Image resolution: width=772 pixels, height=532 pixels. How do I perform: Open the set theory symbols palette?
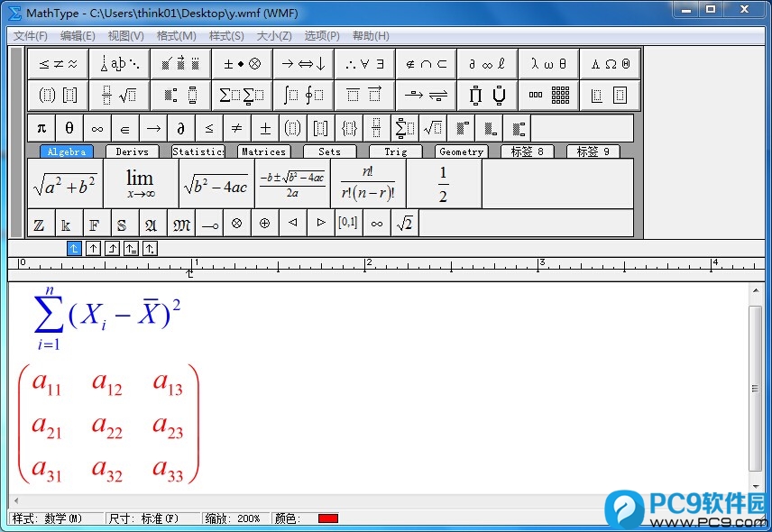(426, 63)
